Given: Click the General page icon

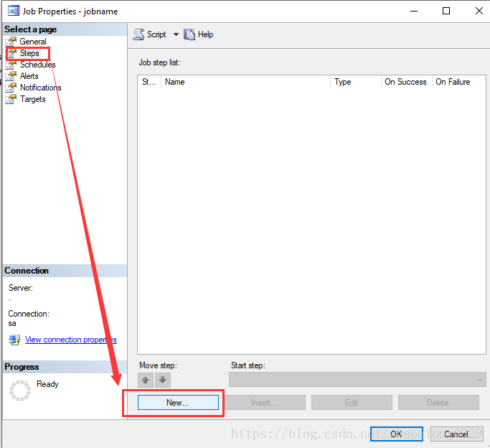Looking at the screenshot, I should tap(11, 42).
